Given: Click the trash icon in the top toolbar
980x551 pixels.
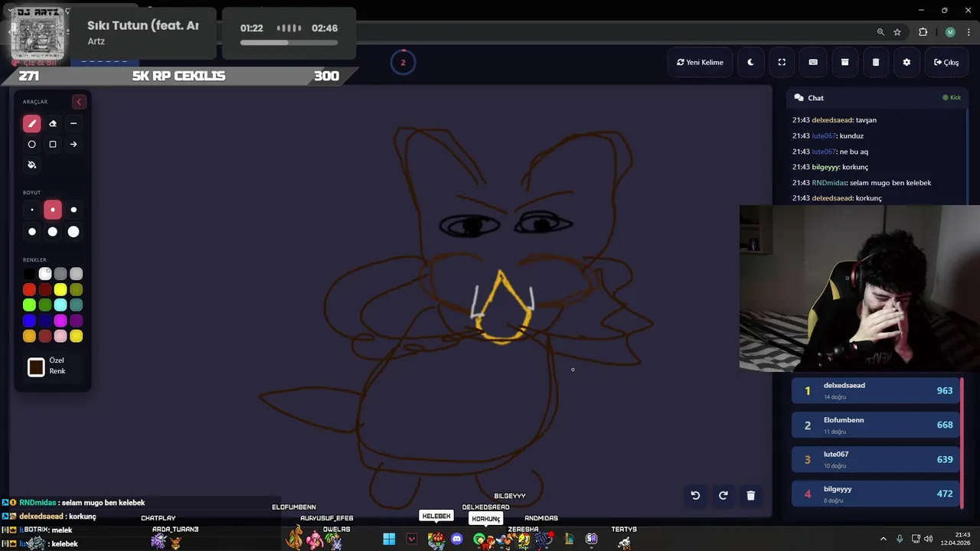Looking at the screenshot, I should pyautogui.click(x=876, y=62).
